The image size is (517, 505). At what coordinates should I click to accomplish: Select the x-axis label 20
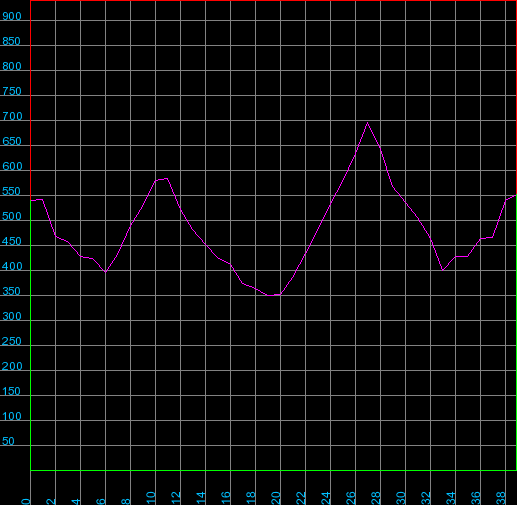(x=276, y=498)
